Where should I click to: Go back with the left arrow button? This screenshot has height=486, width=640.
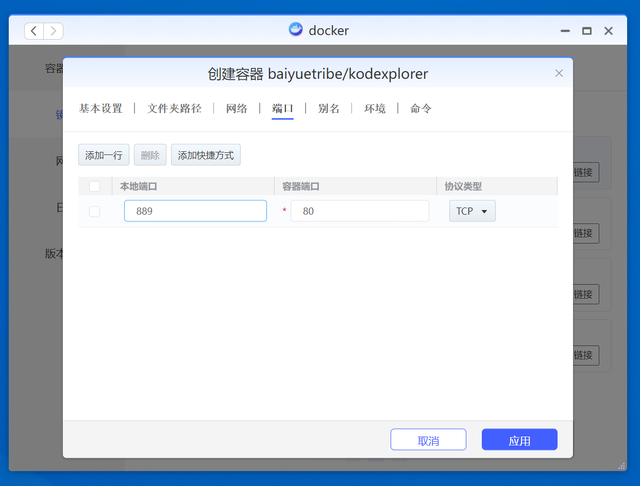(34, 31)
